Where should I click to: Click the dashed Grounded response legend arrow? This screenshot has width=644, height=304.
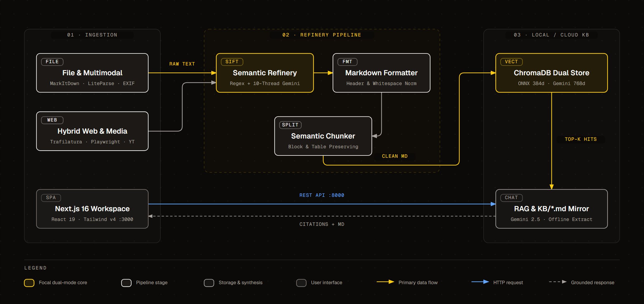point(558,282)
